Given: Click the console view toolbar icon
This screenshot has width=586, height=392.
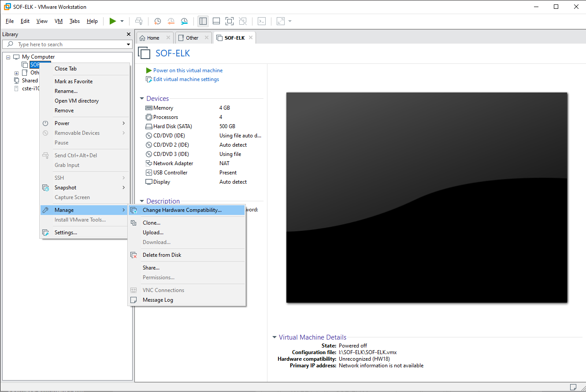Looking at the screenshot, I should point(262,21).
